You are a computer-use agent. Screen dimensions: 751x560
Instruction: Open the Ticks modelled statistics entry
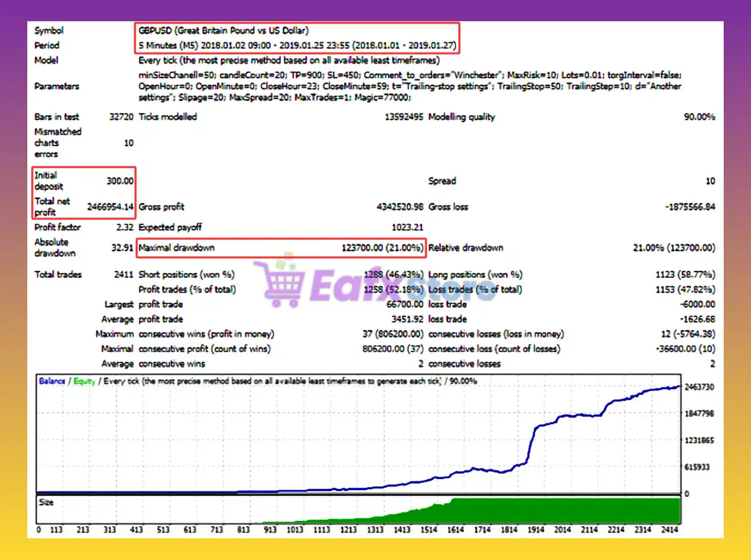168,117
